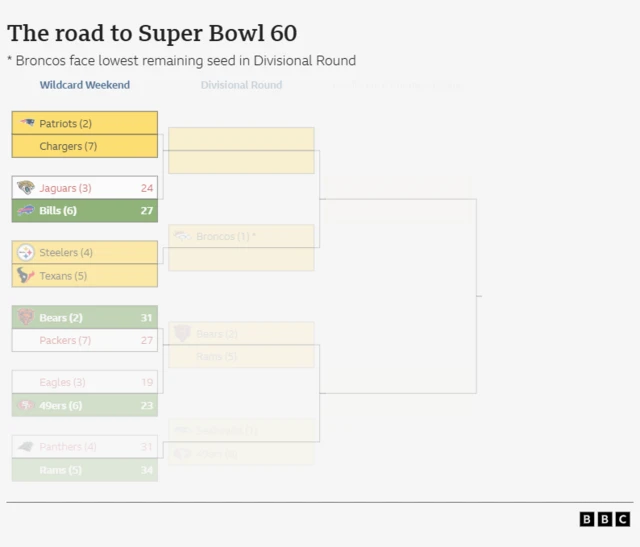Click the Jaguars score 24

pyautogui.click(x=147, y=188)
